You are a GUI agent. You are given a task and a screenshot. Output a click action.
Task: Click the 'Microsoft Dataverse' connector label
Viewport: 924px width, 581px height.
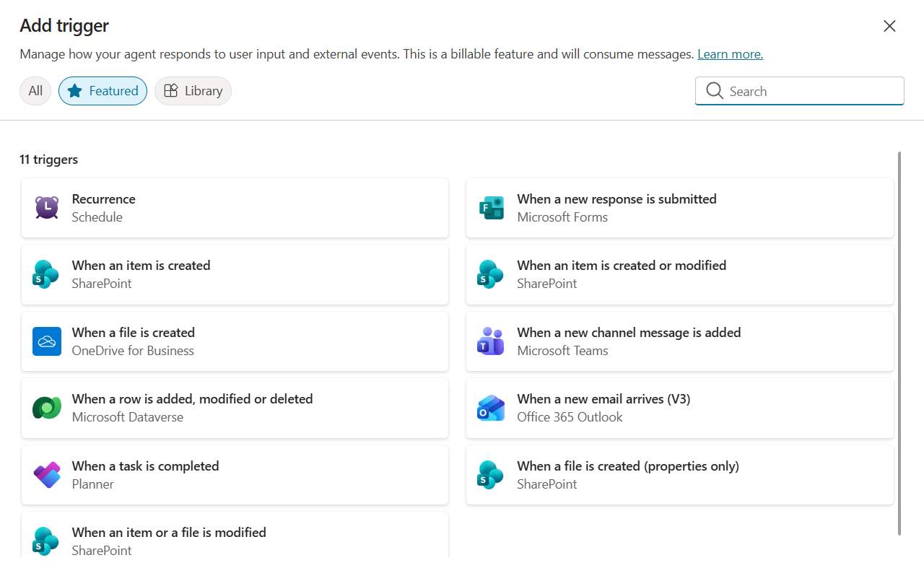tap(128, 417)
